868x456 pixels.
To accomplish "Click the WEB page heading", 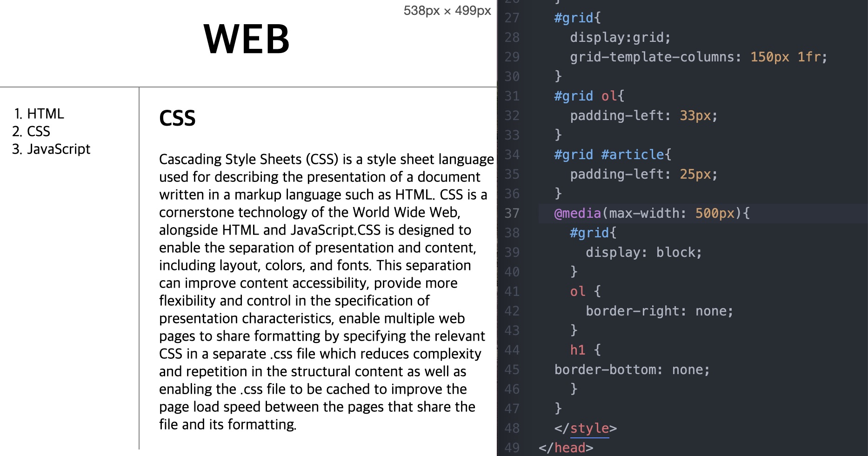I will click(x=247, y=39).
